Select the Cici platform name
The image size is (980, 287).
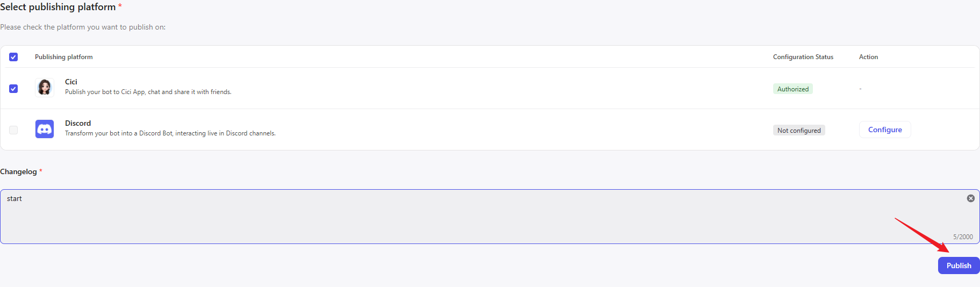(x=71, y=82)
